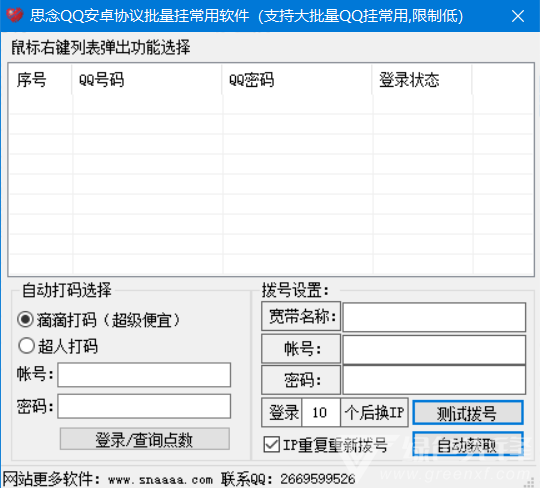Toggle IP重复重新拨号 checkbox
The width and height of the screenshot is (541, 488).
[x=272, y=445]
